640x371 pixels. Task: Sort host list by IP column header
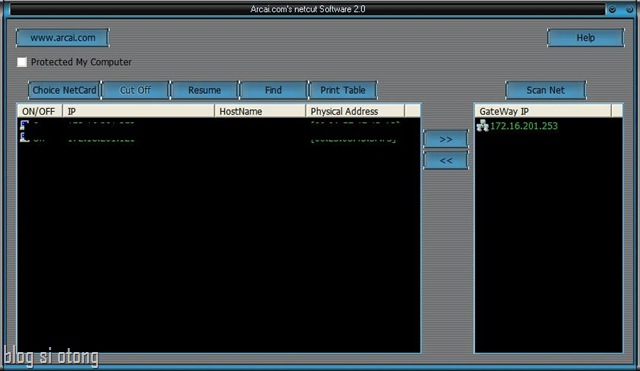tap(138, 111)
